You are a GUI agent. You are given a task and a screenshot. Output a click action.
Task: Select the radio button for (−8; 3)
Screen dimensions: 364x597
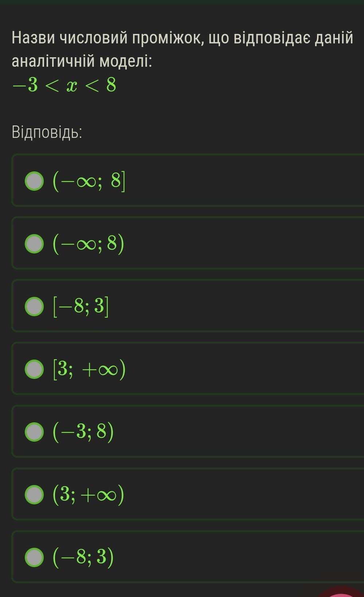[34, 558]
